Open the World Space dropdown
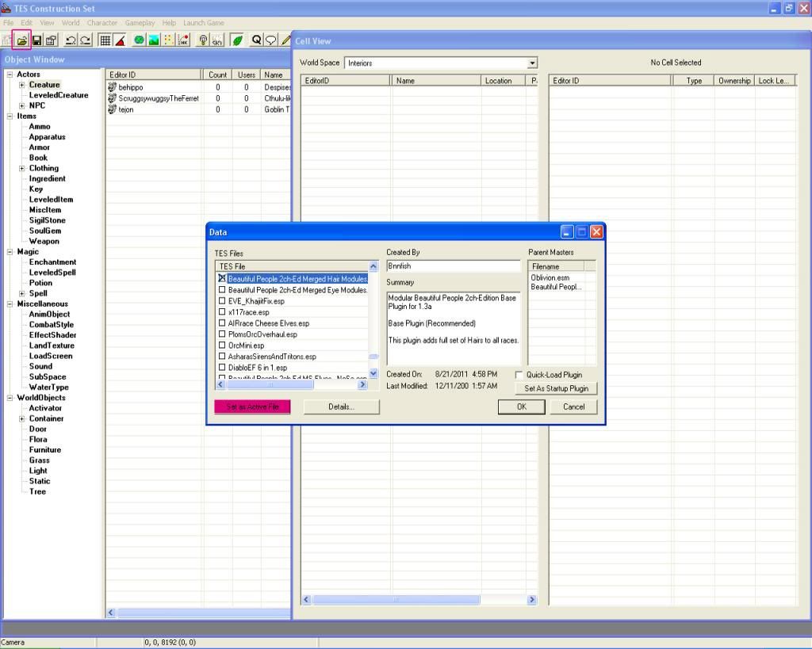The image size is (812, 649). point(532,63)
